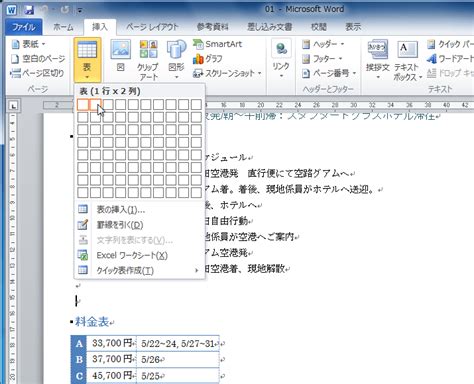Screen dimensions: 474x384
Task: Pick the 1 row by 2 column grid cell
Action: click(x=95, y=105)
